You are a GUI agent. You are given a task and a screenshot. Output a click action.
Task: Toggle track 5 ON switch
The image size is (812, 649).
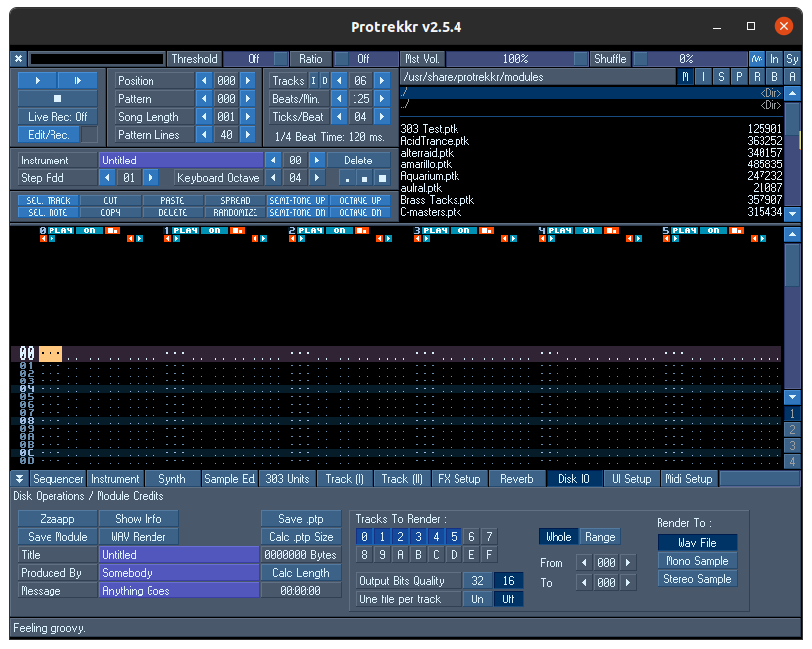click(714, 230)
